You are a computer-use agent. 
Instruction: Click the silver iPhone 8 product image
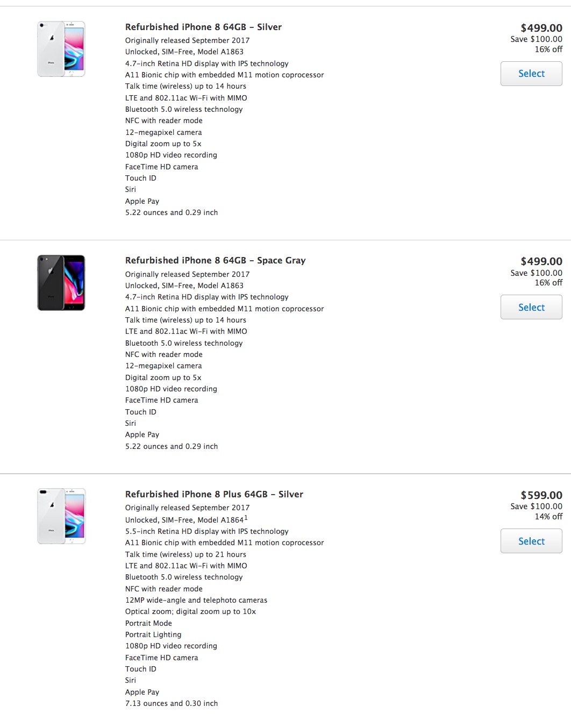[61, 49]
